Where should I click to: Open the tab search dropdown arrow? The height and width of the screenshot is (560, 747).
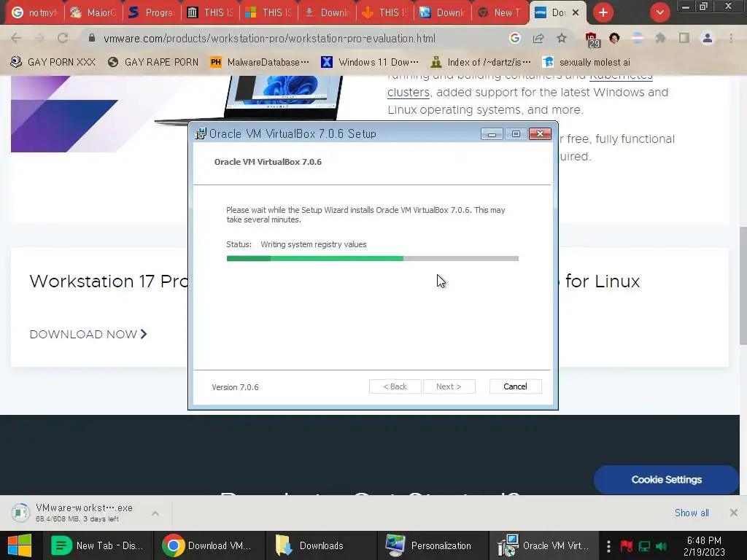[659, 12]
